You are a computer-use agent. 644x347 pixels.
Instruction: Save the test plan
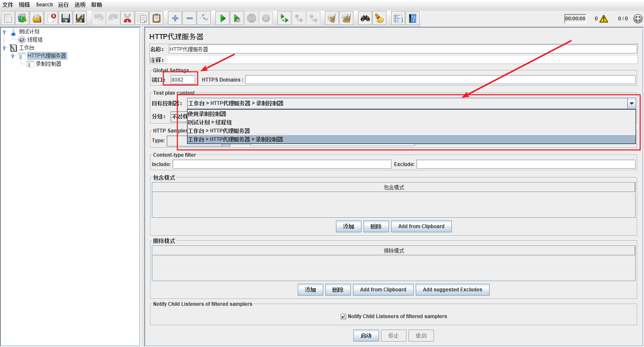point(66,18)
